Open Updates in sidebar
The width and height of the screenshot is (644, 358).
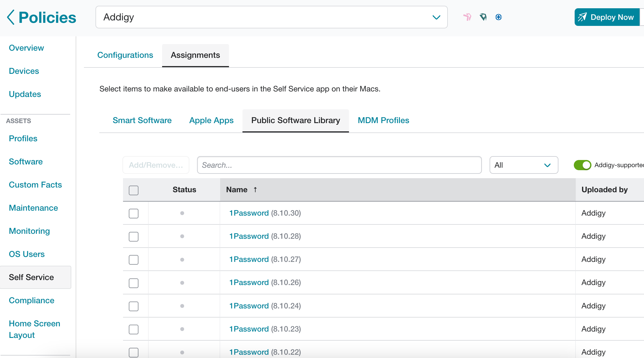point(25,94)
